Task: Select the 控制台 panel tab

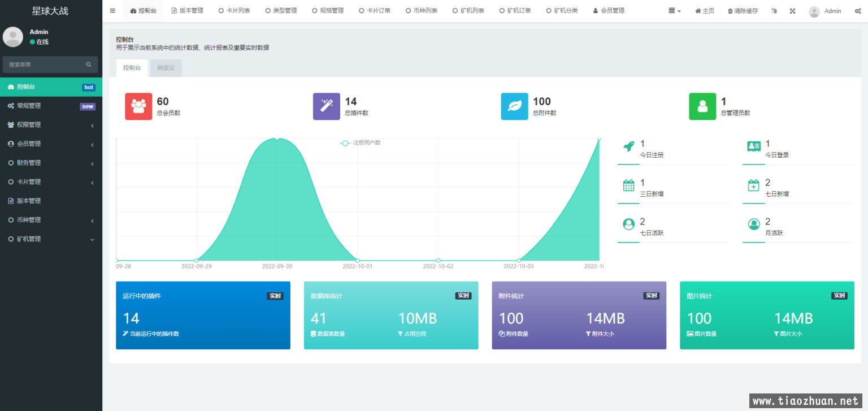Action: 132,68
